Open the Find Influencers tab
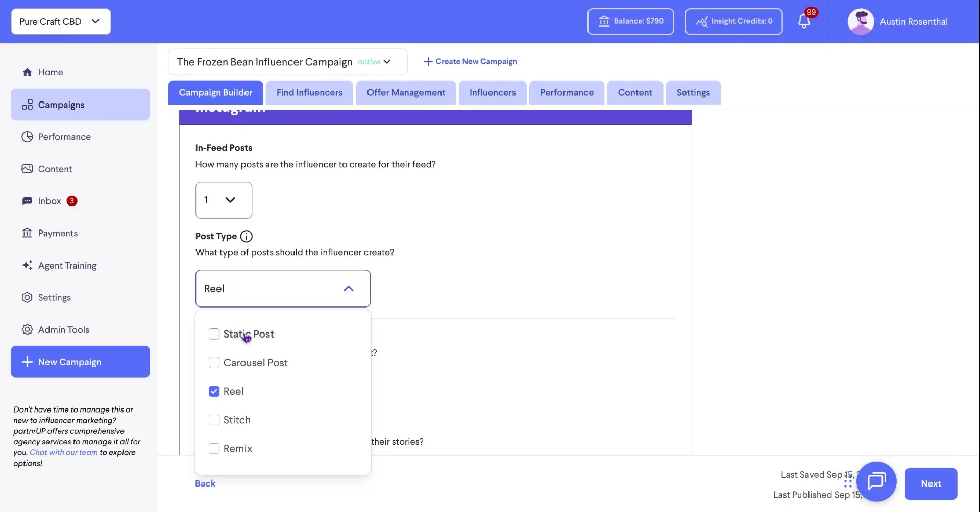Viewport: 980px width, 512px height. pyautogui.click(x=309, y=92)
